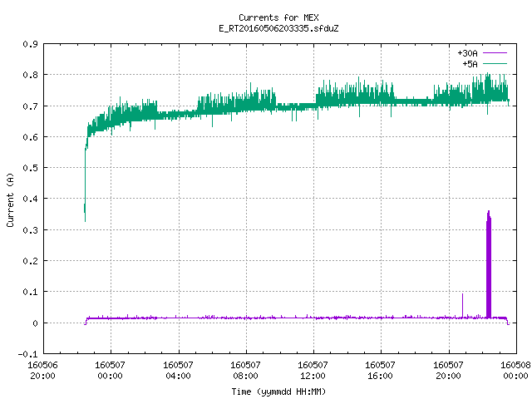Click the 160507 12:00 x-axis tick label
This screenshot has width=532, height=399.
(313, 371)
